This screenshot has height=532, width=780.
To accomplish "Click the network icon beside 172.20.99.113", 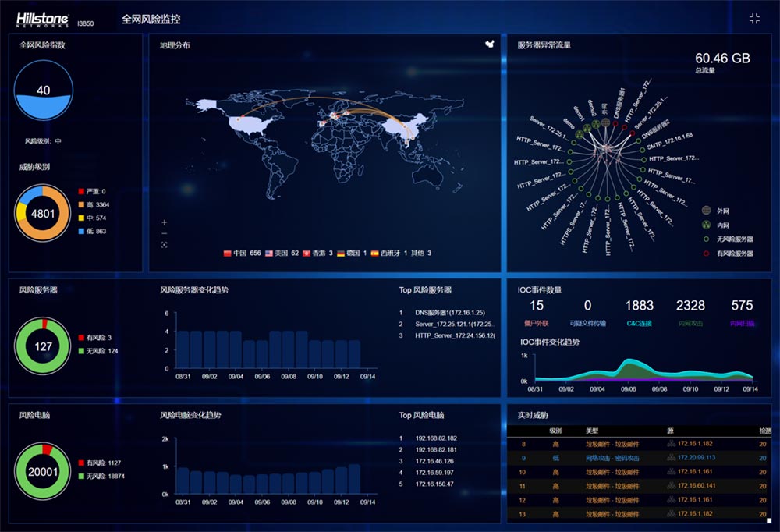I will pyautogui.click(x=671, y=457).
